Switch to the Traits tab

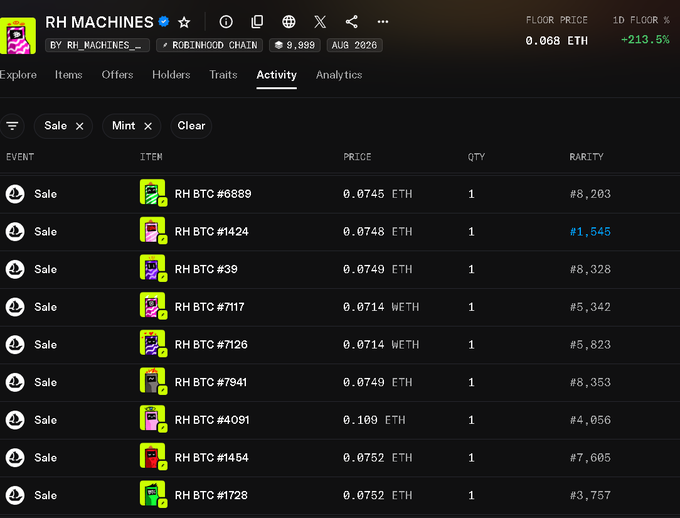point(223,75)
